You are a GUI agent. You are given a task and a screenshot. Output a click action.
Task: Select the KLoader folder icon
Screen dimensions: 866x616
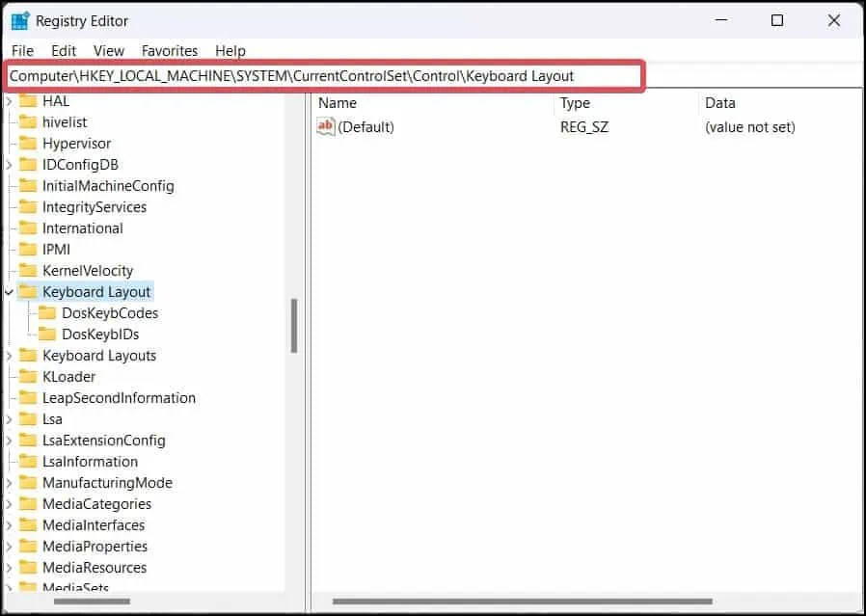(x=28, y=376)
